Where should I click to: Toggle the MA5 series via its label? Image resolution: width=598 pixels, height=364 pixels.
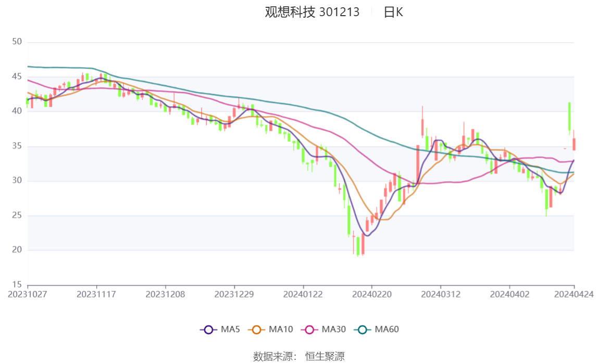click(230, 329)
